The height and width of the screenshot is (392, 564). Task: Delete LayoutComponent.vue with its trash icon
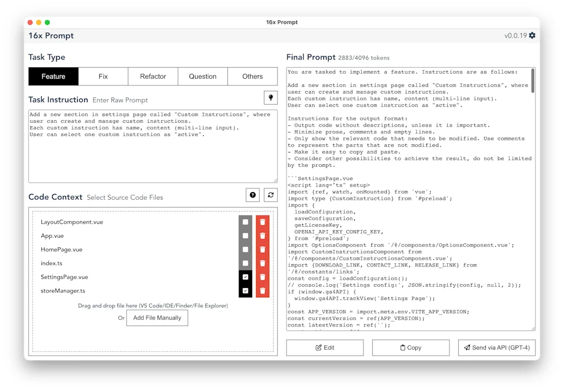pos(263,222)
